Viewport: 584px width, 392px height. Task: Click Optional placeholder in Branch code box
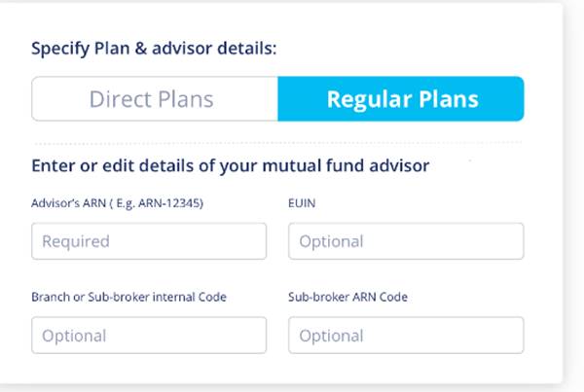click(x=74, y=336)
